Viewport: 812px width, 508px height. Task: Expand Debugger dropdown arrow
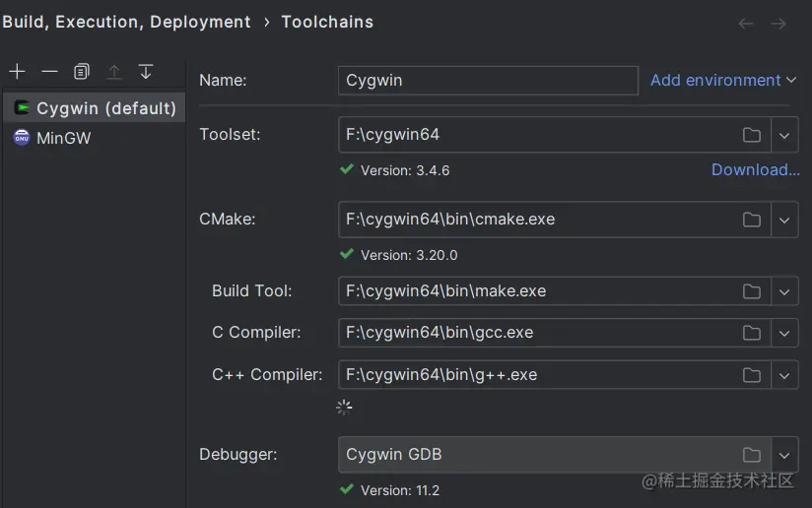(x=784, y=455)
